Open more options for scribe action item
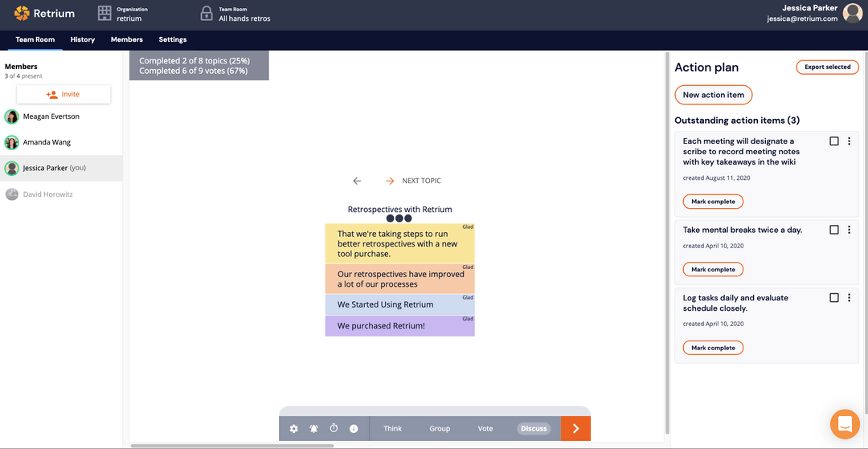 point(850,141)
